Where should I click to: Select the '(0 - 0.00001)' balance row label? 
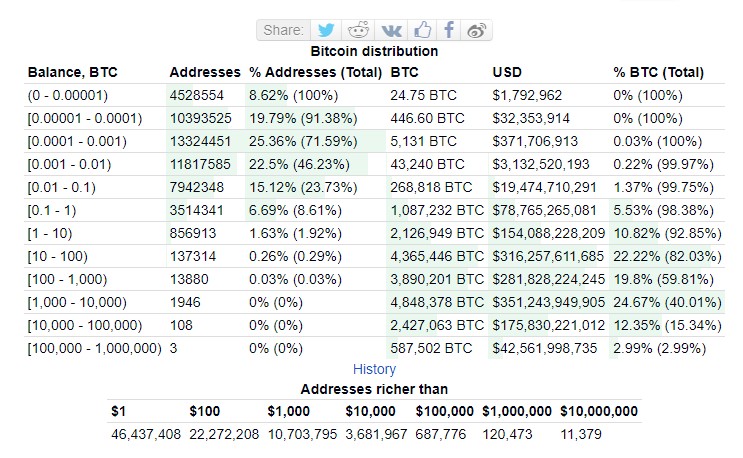pyautogui.click(x=68, y=96)
